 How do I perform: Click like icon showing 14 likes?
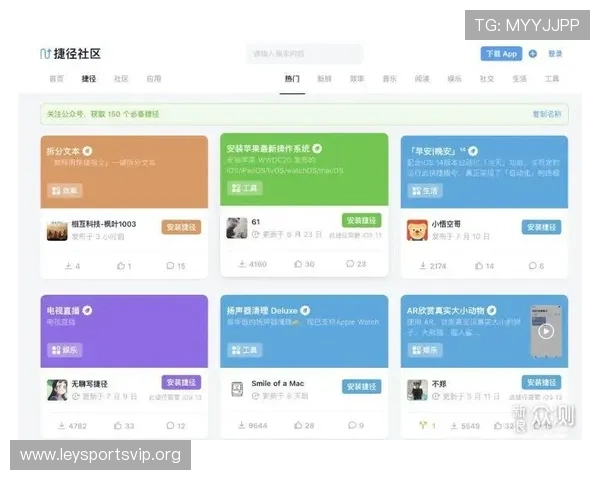tap(479, 266)
